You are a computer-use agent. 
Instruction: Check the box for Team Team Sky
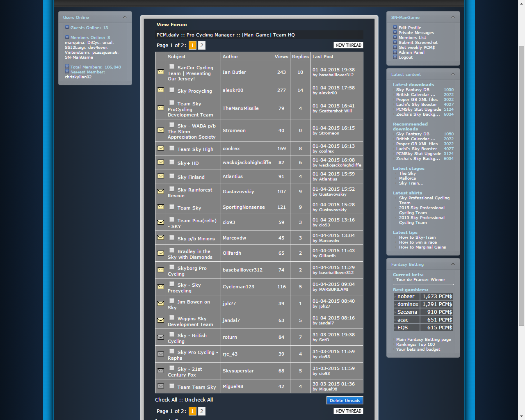pos(172,386)
